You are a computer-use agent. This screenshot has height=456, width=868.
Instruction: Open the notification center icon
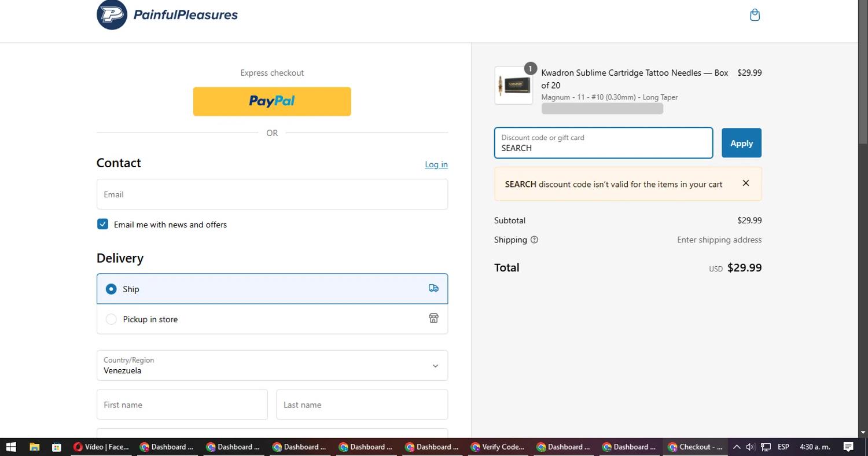(x=848, y=447)
